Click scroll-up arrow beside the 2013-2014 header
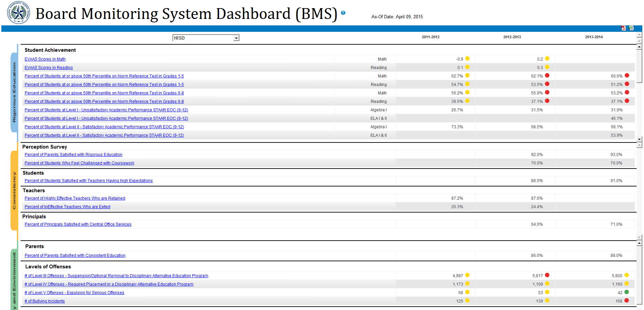 click(x=639, y=35)
